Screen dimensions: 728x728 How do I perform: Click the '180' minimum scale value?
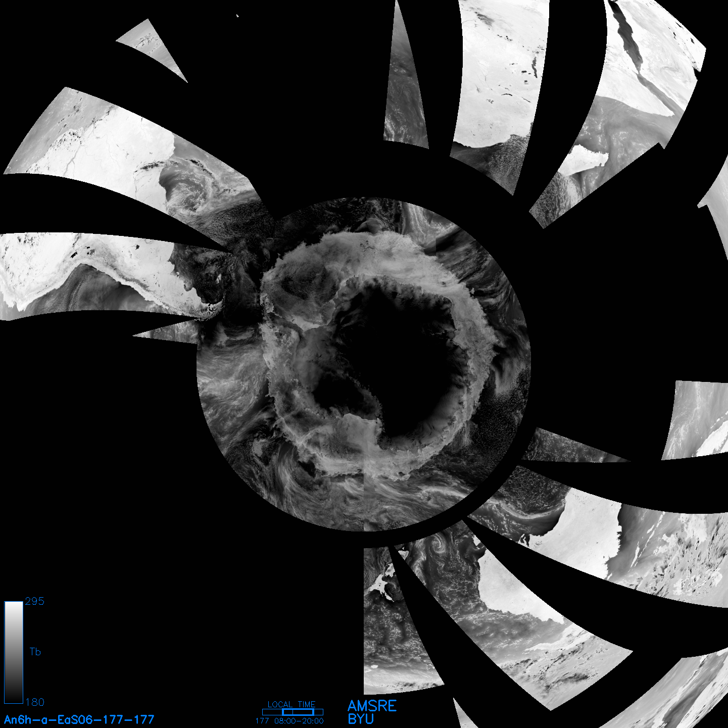coord(34,702)
